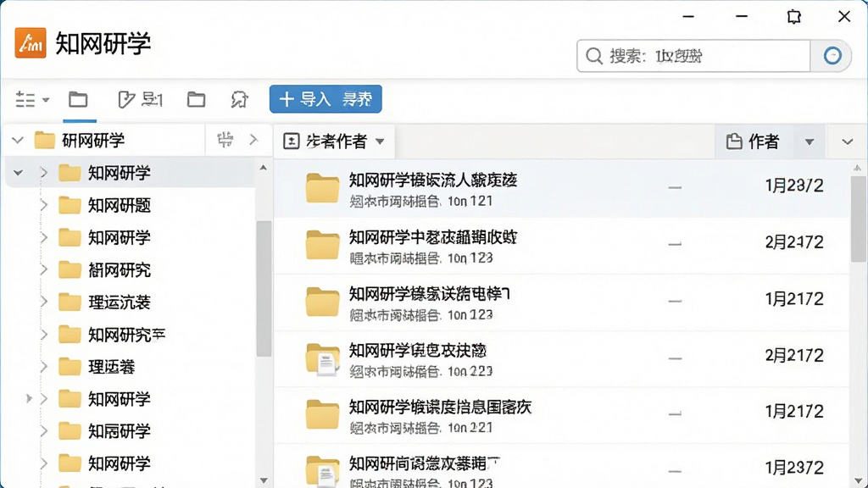Click the 研网研学 root label
This screenshot has width=868, height=488.
click(93, 141)
